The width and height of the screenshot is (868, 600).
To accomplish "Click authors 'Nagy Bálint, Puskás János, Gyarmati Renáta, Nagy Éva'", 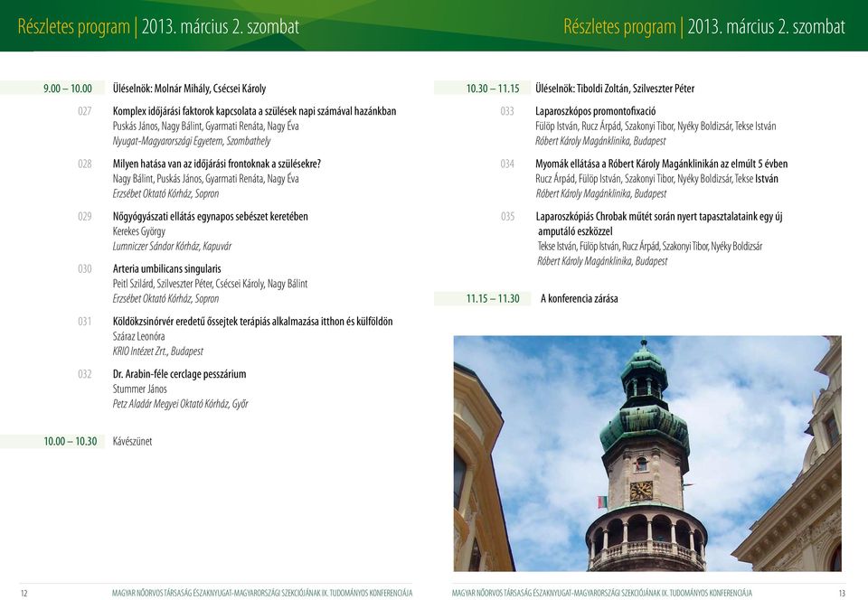I will pos(206,179).
